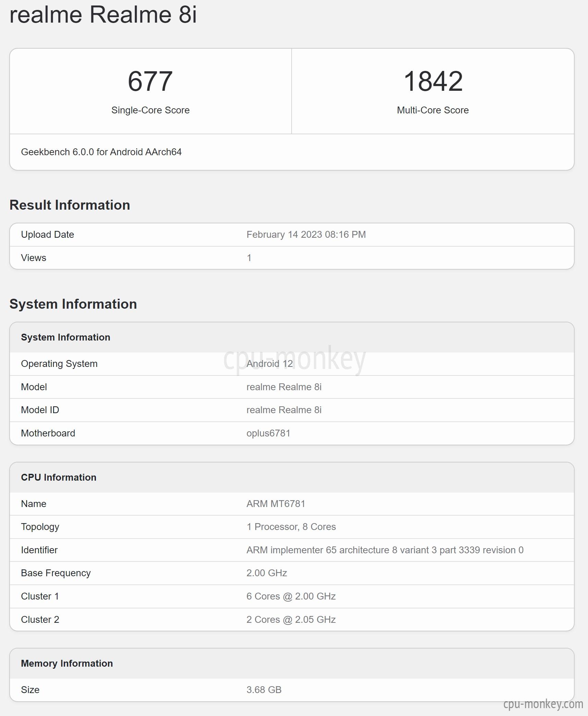Click 'Geekbench 6.0.0 for Android AArch64' text
Image resolution: width=588 pixels, height=716 pixels.
coord(101,152)
